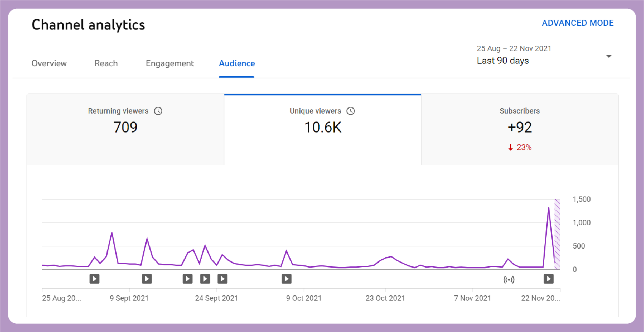Viewport: 644px width, 332px height.
Task: Click the Channel analytics heading
Action: [x=88, y=25]
